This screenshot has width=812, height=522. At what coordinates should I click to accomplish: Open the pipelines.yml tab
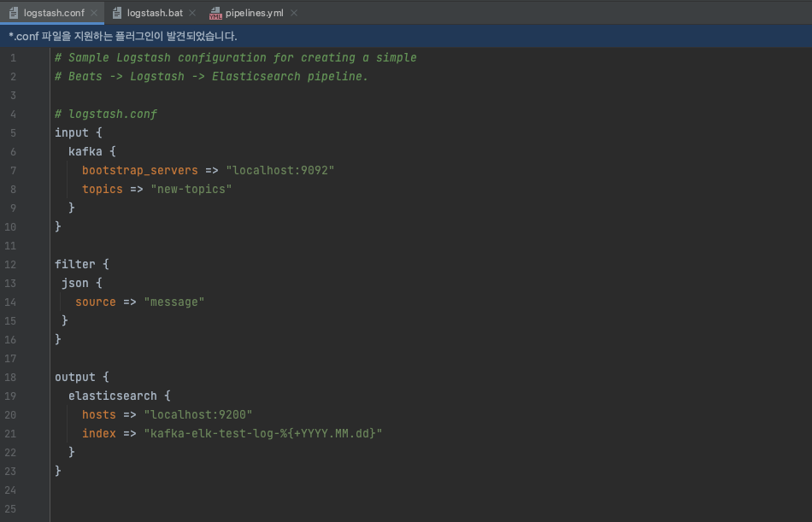click(x=254, y=13)
